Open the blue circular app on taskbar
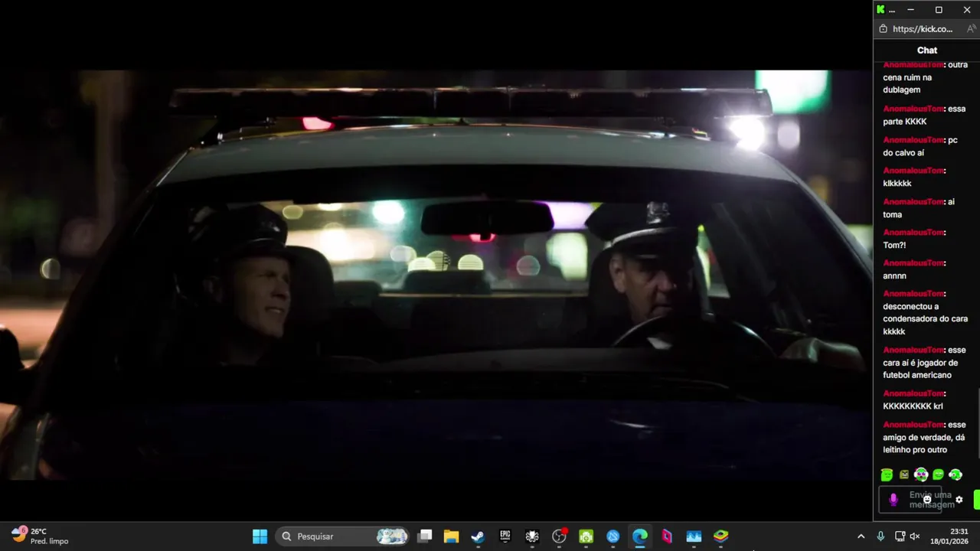 (x=613, y=536)
